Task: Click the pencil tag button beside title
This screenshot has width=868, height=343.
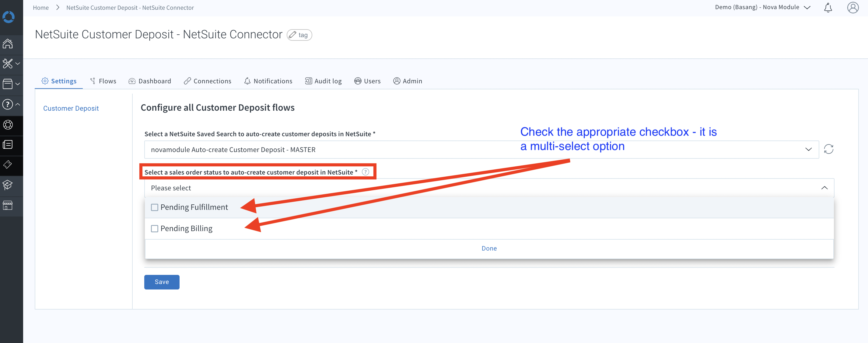Action: (x=299, y=35)
